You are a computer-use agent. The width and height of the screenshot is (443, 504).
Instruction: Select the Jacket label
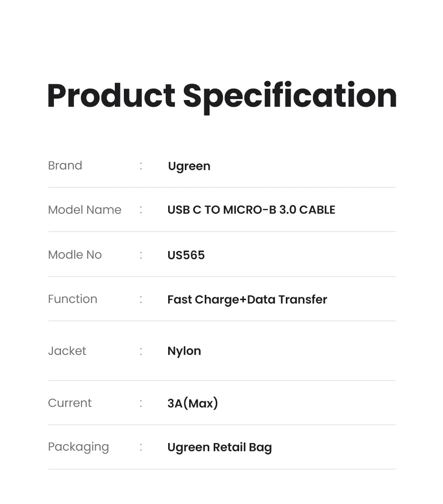[67, 351]
